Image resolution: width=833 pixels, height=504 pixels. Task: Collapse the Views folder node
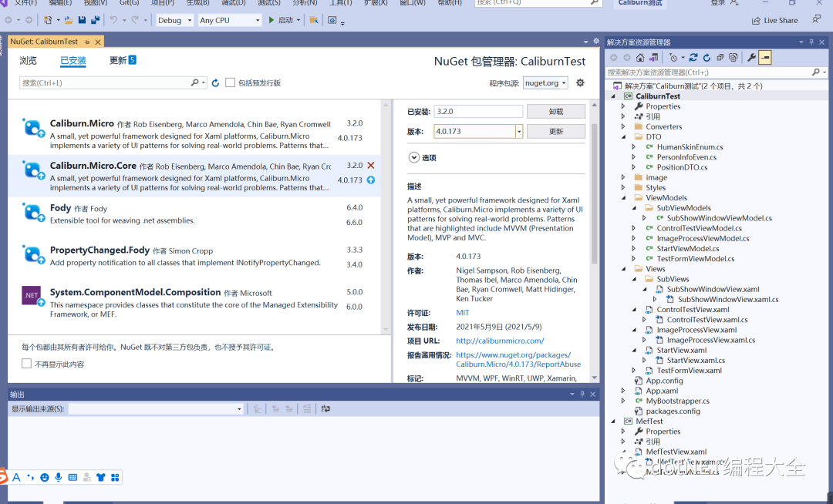pyautogui.click(x=624, y=269)
